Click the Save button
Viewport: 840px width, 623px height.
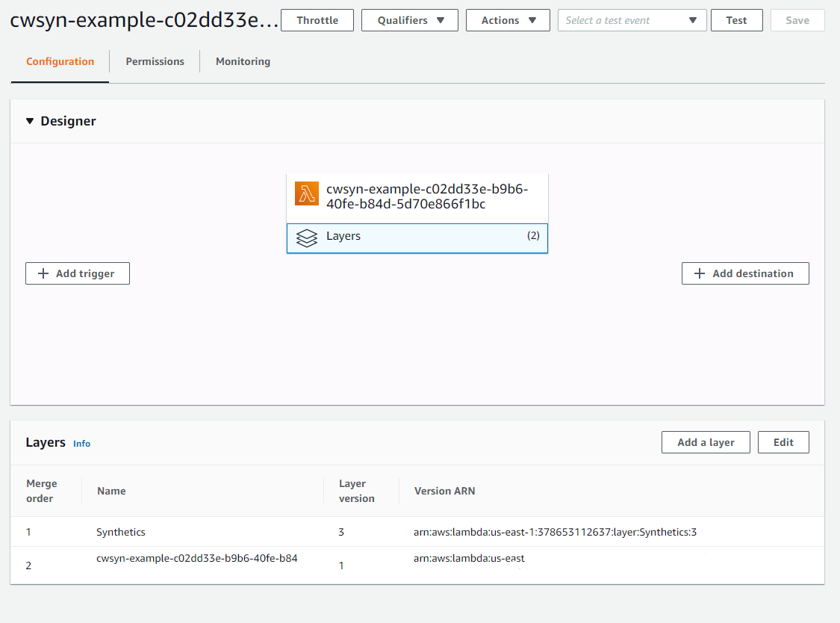coord(797,20)
